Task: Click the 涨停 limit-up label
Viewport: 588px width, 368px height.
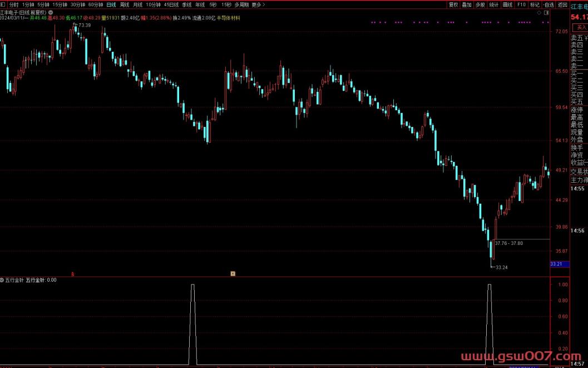Action: (577, 110)
